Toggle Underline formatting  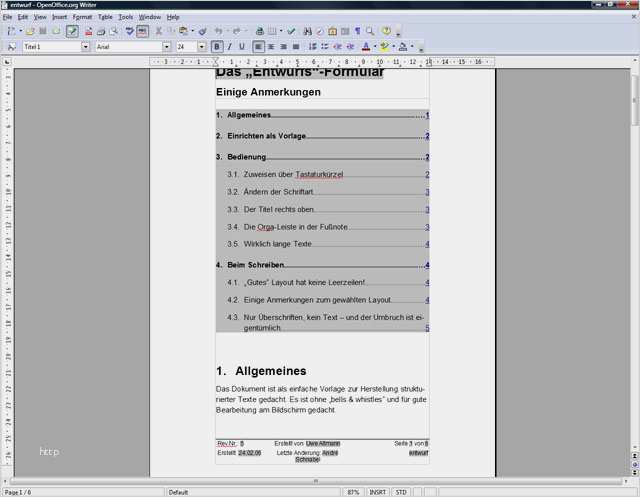point(241,46)
